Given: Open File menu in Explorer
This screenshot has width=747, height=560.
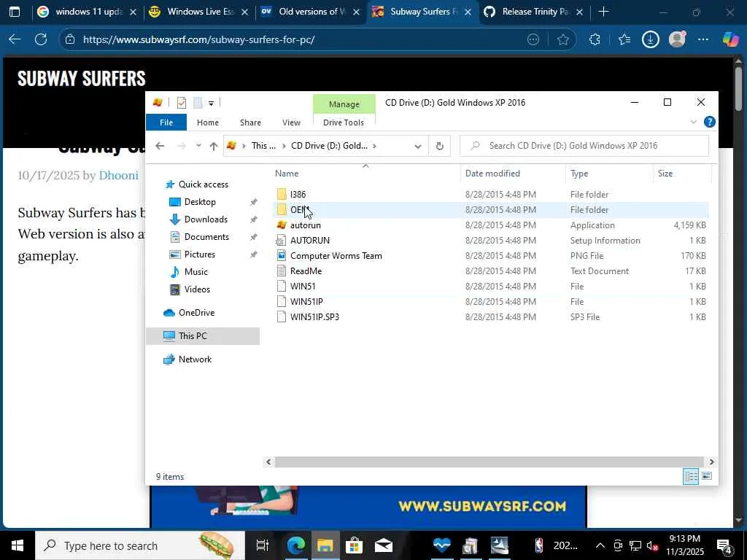Looking at the screenshot, I should click(166, 122).
